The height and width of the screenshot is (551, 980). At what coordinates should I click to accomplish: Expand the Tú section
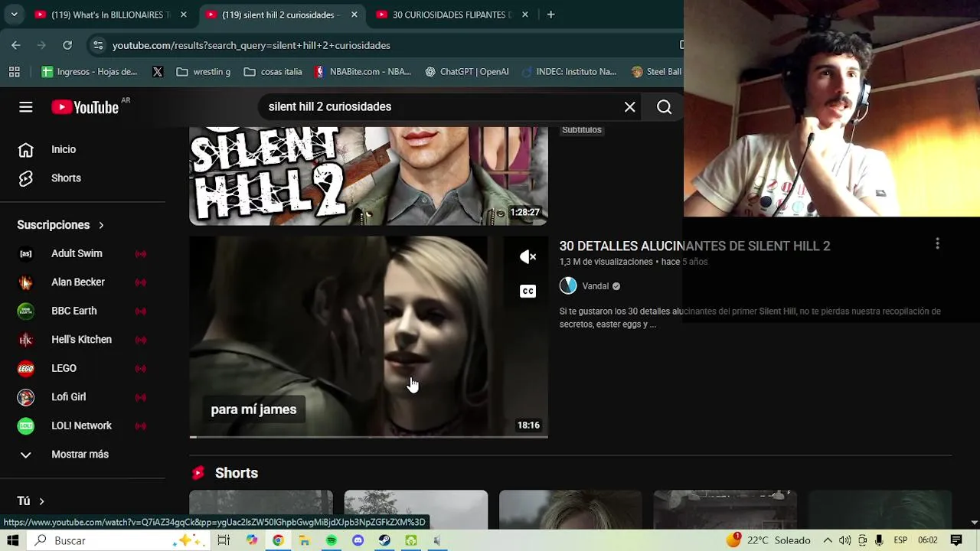[31, 501]
